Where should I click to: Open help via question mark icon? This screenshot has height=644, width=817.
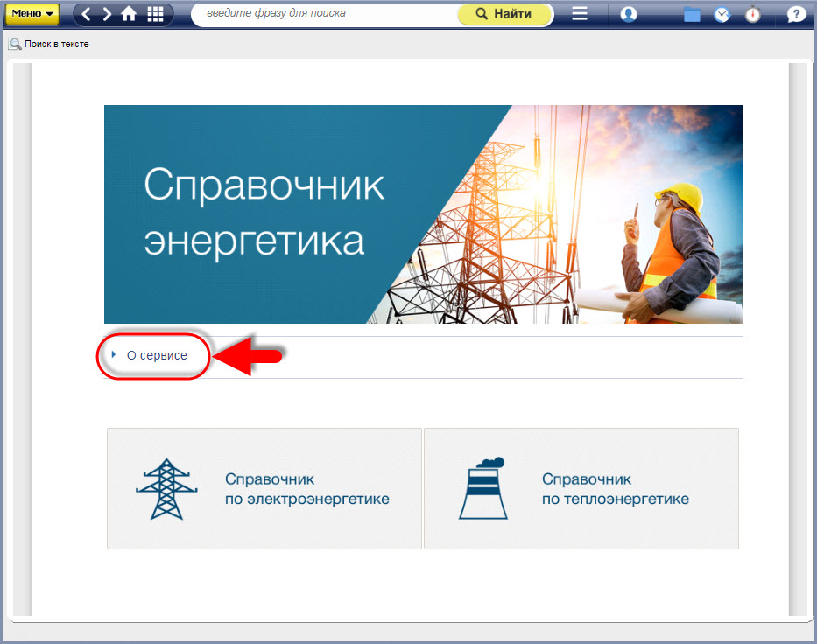pyautogui.click(x=795, y=14)
